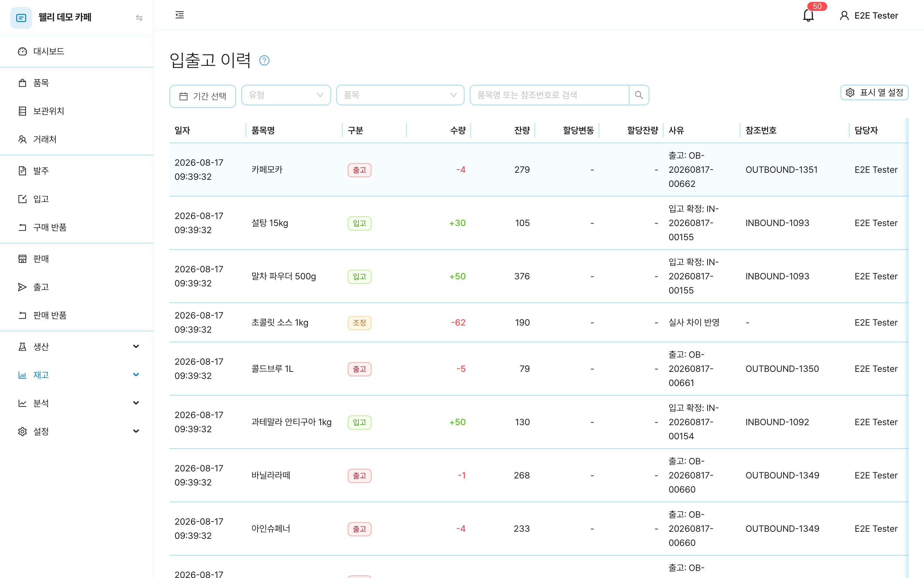924x578 pixels.
Task: Click the 입고 tag in 설탕 15kg row
Action: tap(359, 223)
